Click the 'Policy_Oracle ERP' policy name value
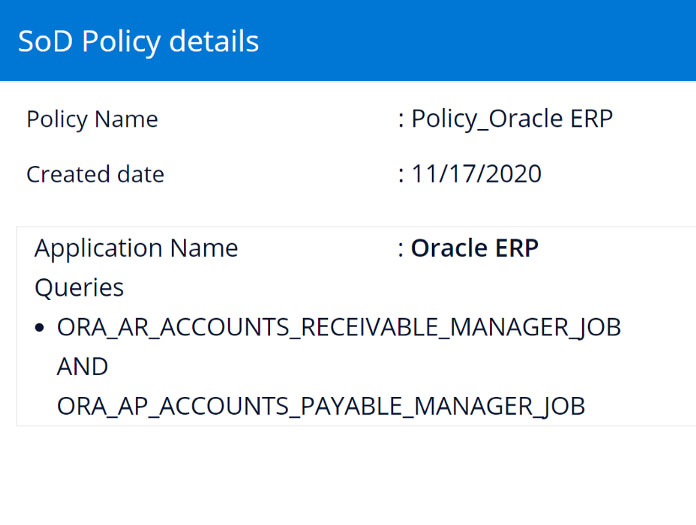 coord(512,119)
